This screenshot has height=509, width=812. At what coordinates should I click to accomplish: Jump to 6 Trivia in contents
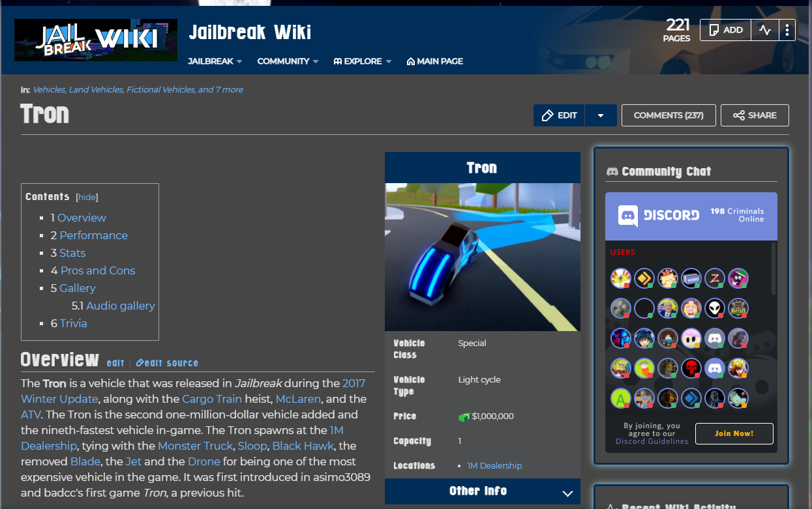pyautogui.click(x=68, y=323)
